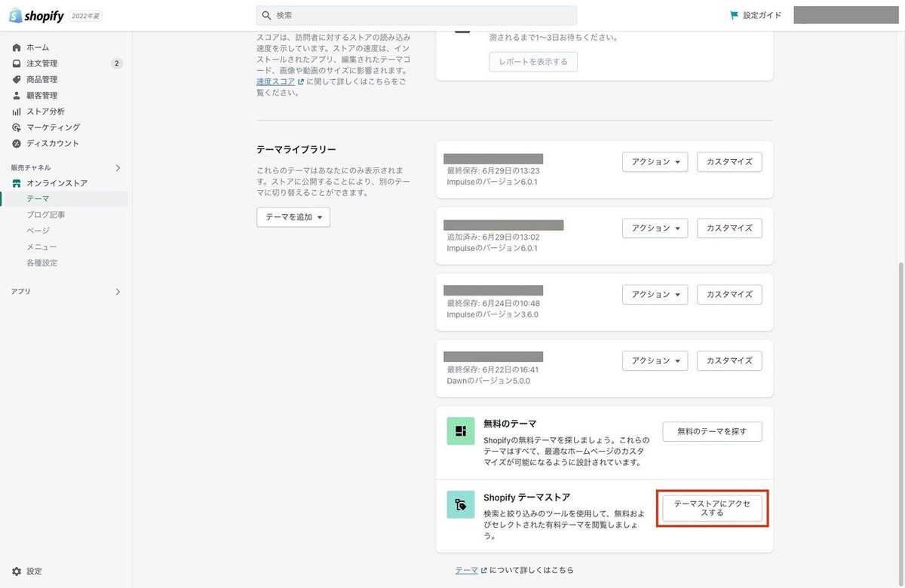Click the 無料のテーマを探す button
The image size is (905, 588).
pos(712,431)
